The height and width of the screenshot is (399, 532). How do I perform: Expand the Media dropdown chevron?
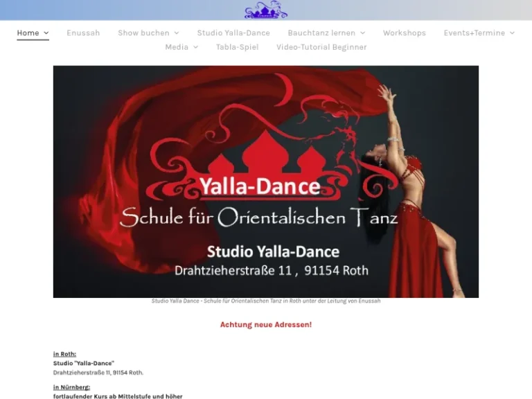pyautogui.click(x=195, y=47)
